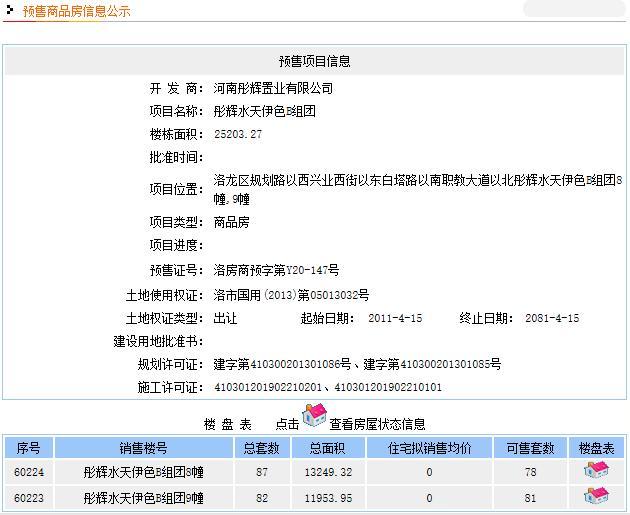Select planning permit 建字第410300201301086号
Image resolution: width=630 pixels, height=515 pixels.
click(x=282, y=364)
